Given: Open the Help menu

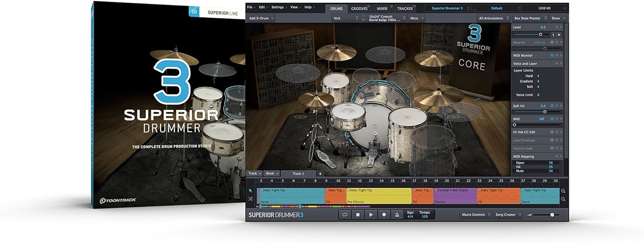Looking at the screenshot, I should (309, 7).
